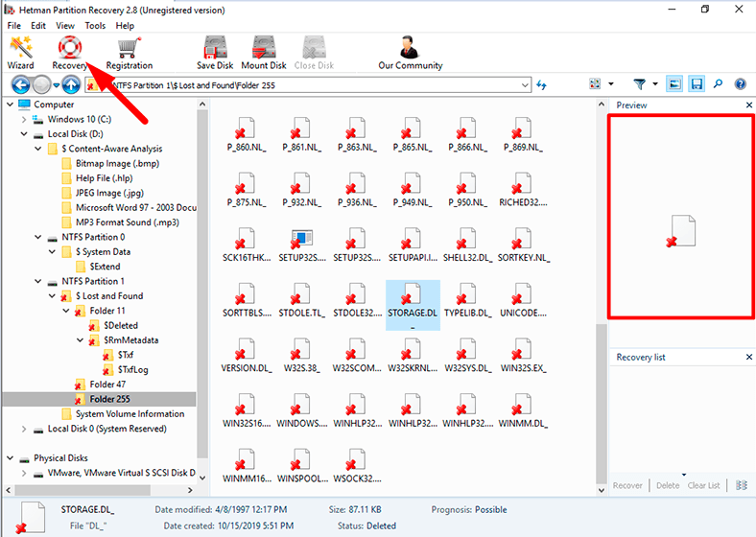The image size is (756, 537).
Task: Open navigation history dropdown arrow
Action: pos(56,85)
